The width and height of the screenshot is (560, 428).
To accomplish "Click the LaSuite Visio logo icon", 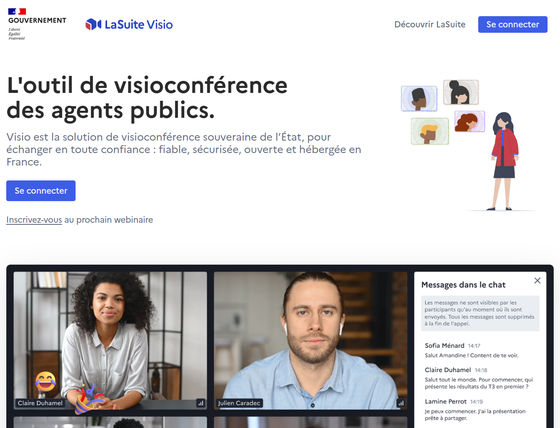I will [93, 24].
